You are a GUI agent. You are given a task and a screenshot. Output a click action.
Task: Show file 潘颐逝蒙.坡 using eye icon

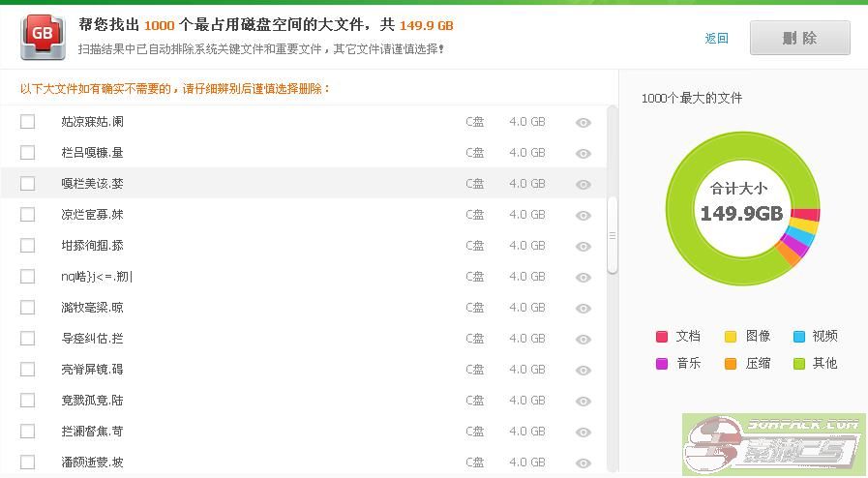click(x=584, y=463)
